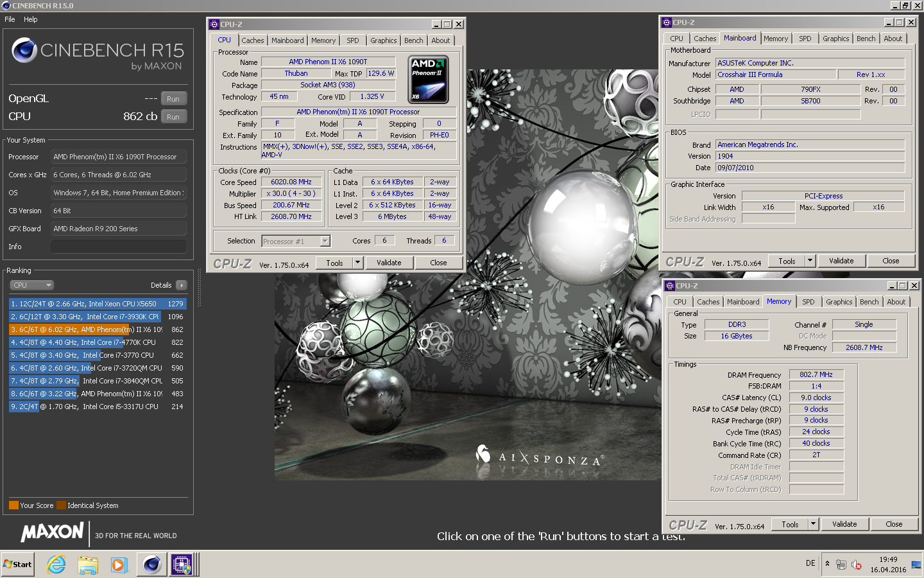Expand Tools dropdown arrow in CPU window

coord(358,263)
